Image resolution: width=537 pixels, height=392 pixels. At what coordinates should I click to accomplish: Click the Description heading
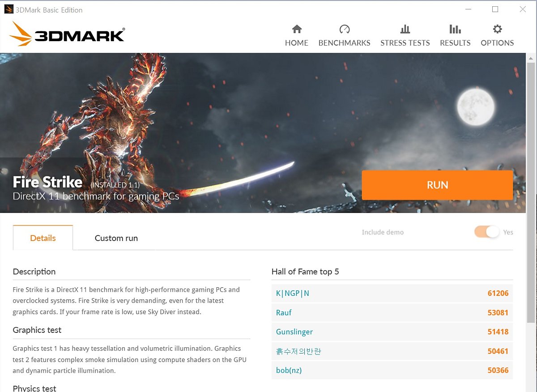(x=34, y=272)
